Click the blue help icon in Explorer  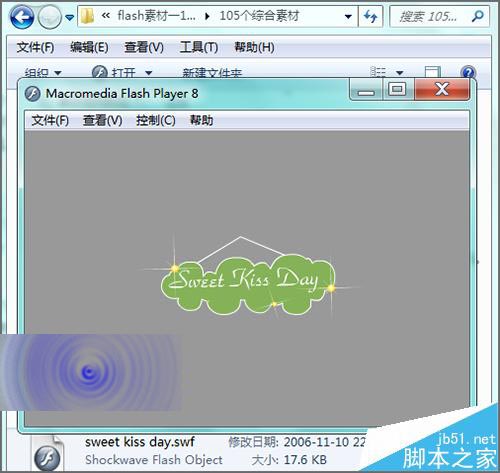tap(468, 72)
